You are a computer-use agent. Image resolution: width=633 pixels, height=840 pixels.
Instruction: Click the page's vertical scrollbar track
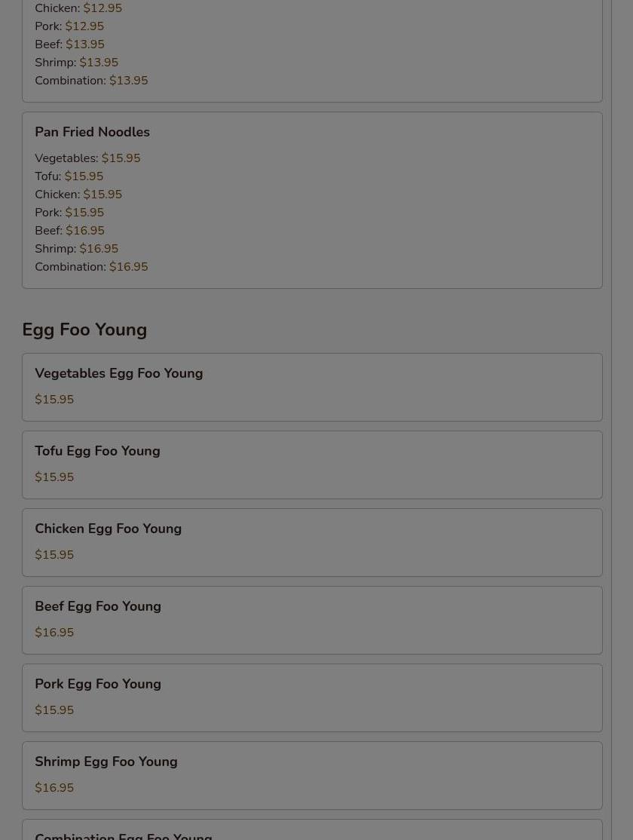622,420
